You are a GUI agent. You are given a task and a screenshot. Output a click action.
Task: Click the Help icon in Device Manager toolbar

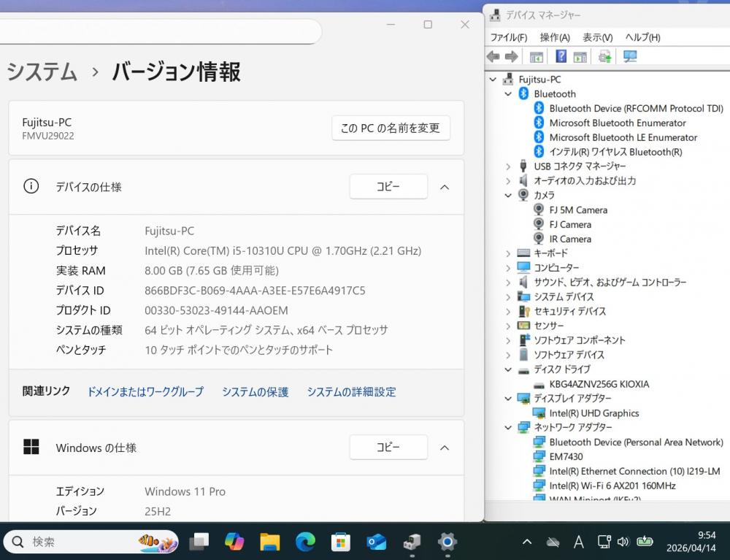(561, 57)
